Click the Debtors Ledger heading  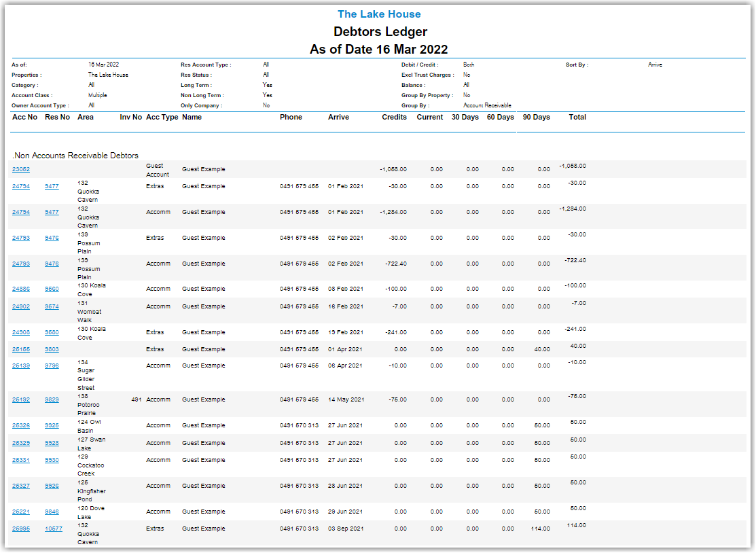(380, 32)
